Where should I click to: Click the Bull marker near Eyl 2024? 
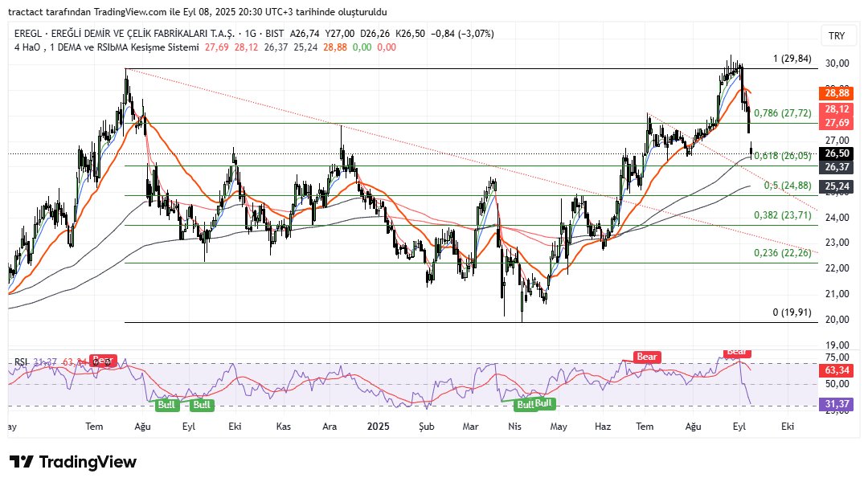pyautogui.click(x=202, y=405)
